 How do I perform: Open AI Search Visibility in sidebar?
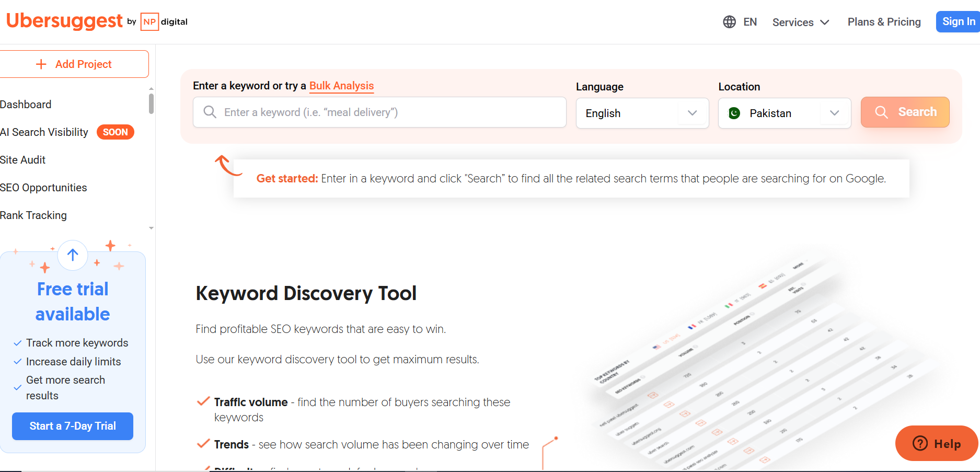coord(44,132)
